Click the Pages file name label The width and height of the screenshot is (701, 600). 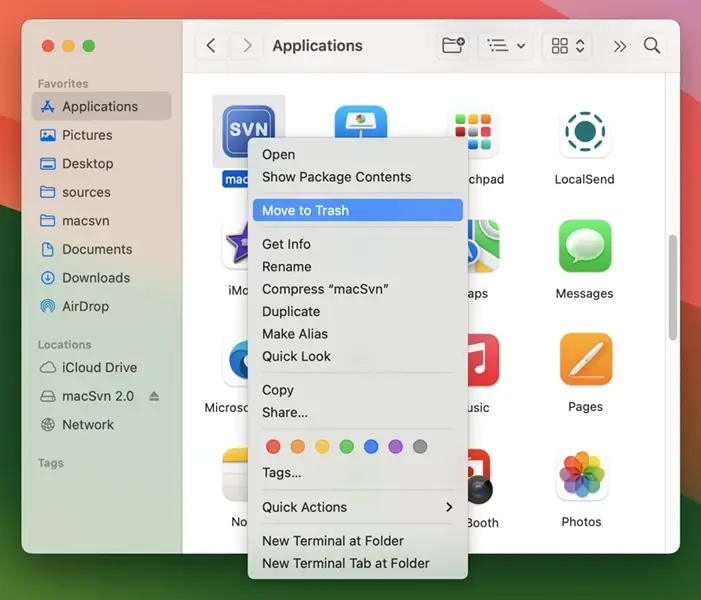click(x=585, y=407)
